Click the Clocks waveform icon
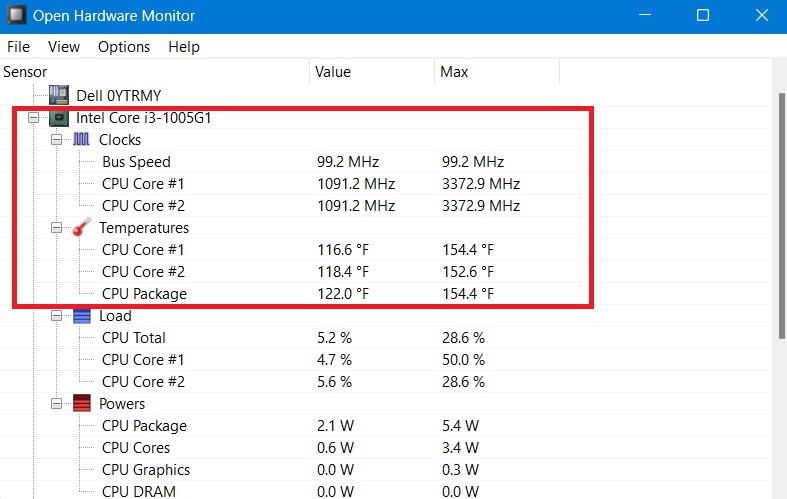Screen dimensions: 787x499 pyautogui.click(x=81, y=140)
